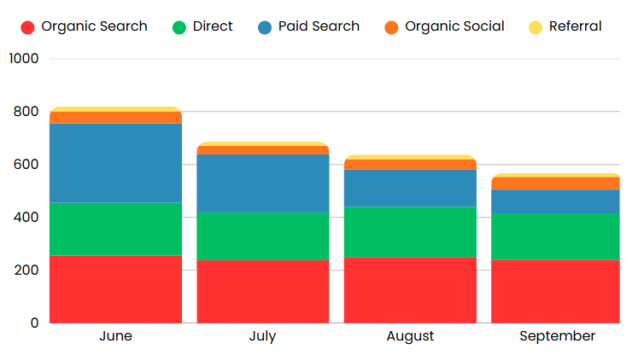Pick August's red Organic Search bar segment
This screenshot has height=361, width=644.
(410, 289)
